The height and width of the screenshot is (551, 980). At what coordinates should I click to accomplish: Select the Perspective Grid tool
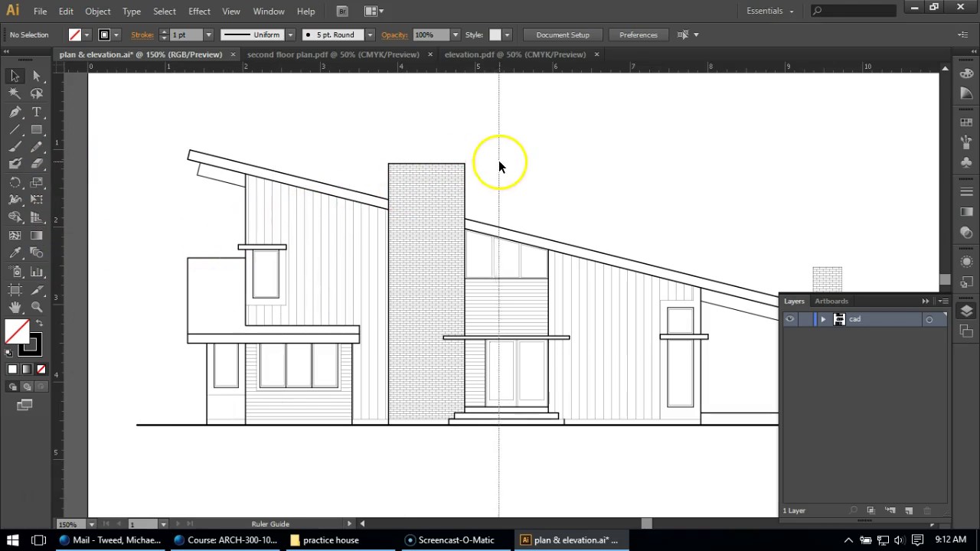click(37, 217)
